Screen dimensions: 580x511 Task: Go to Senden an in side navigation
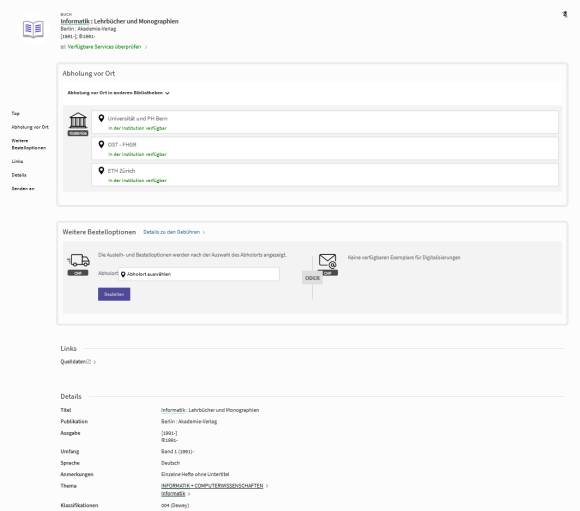[23, 189]
